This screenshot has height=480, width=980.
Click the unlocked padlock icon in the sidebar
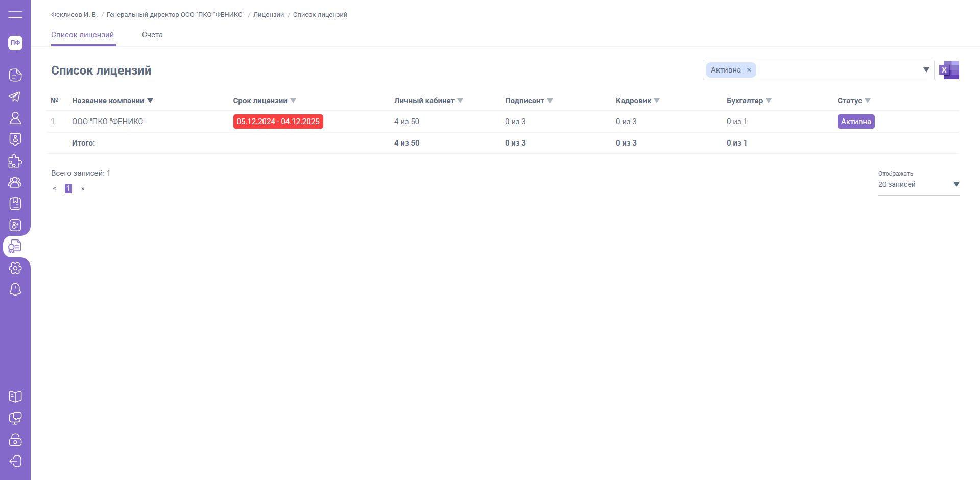tap(15, 440)
